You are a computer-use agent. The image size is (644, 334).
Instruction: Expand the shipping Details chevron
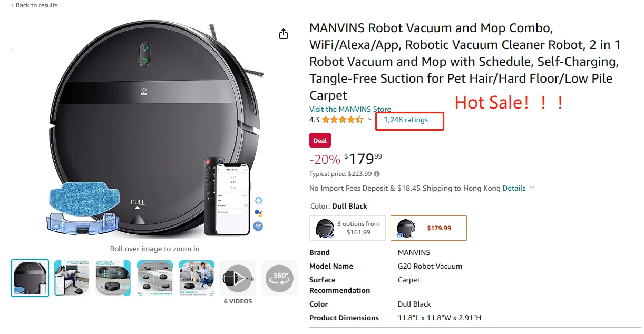532,188
